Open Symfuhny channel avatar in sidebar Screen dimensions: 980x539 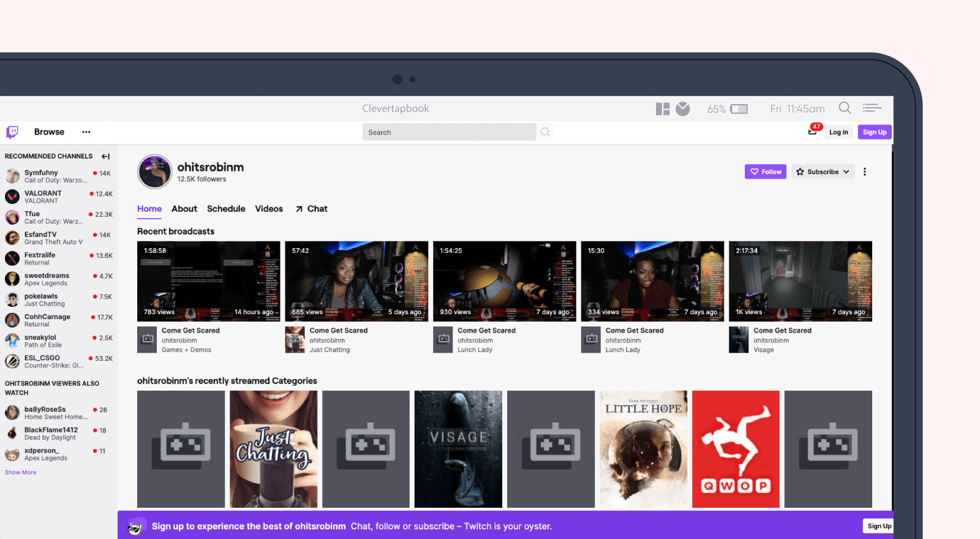click(x=12, y=176)
